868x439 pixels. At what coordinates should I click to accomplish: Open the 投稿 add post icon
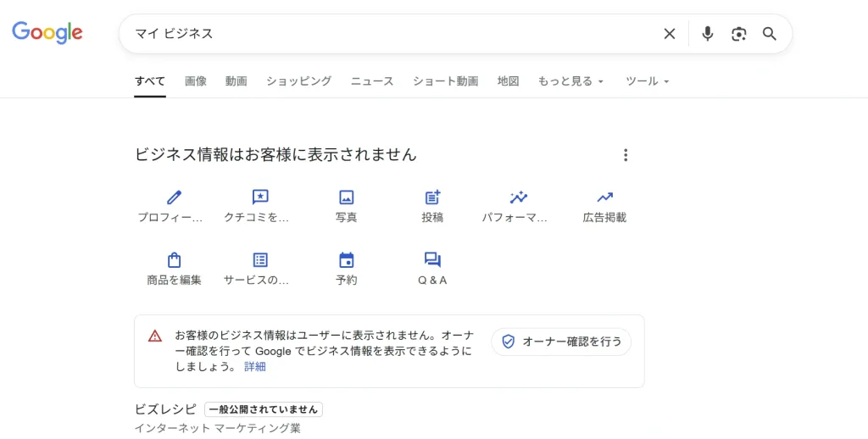click(x=432, y=197)
